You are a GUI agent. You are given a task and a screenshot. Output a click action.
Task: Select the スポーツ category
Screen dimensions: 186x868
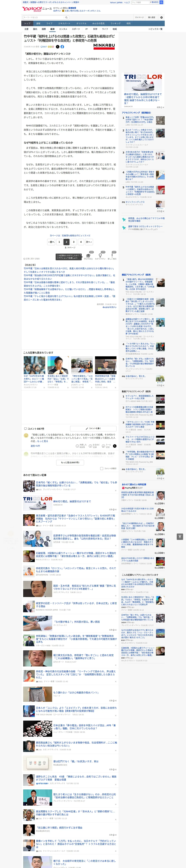[x=76, y=29]
